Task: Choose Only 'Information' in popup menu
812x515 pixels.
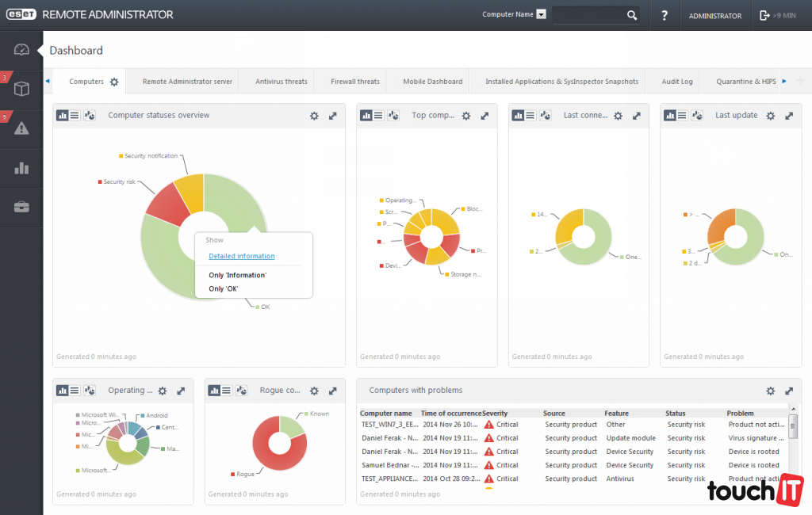Action: coord(238,275)
